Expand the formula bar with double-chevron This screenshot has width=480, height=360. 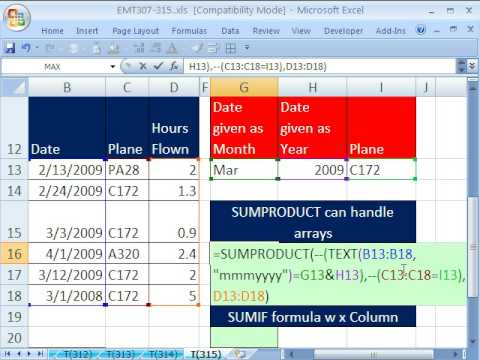pyautogui.click(x=472, y=66)
